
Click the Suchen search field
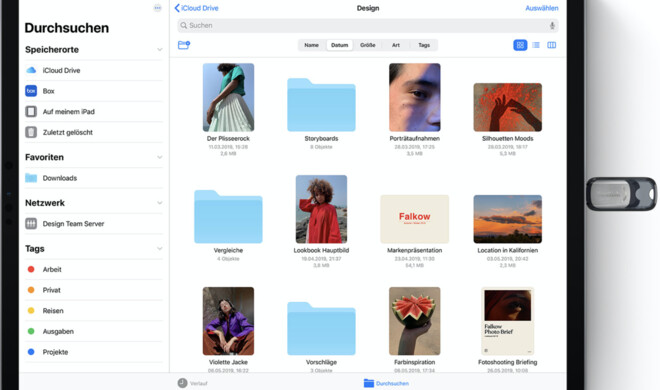(x=368, y=26)
